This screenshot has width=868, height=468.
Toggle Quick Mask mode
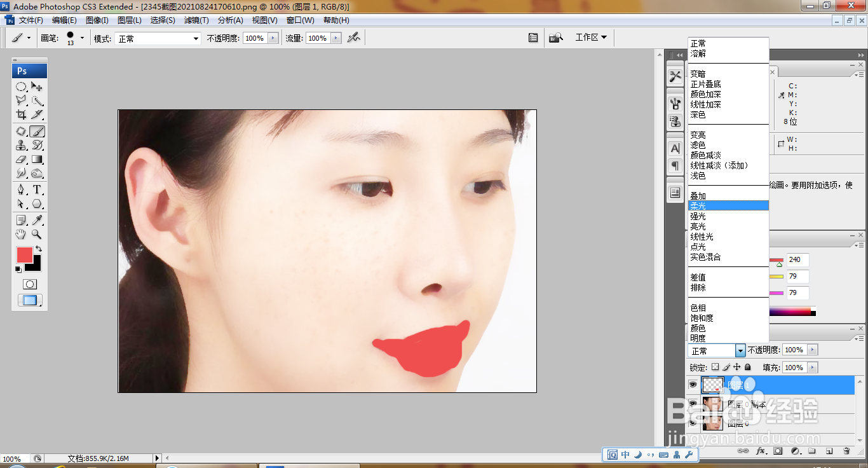[30, 284]
